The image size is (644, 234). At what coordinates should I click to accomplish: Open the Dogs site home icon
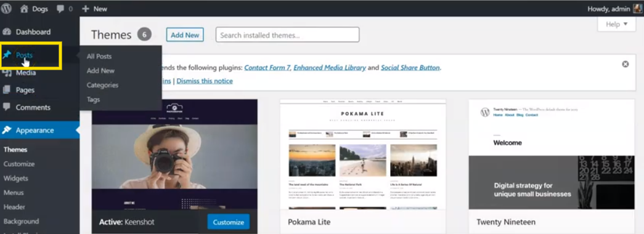click(24, 9)
